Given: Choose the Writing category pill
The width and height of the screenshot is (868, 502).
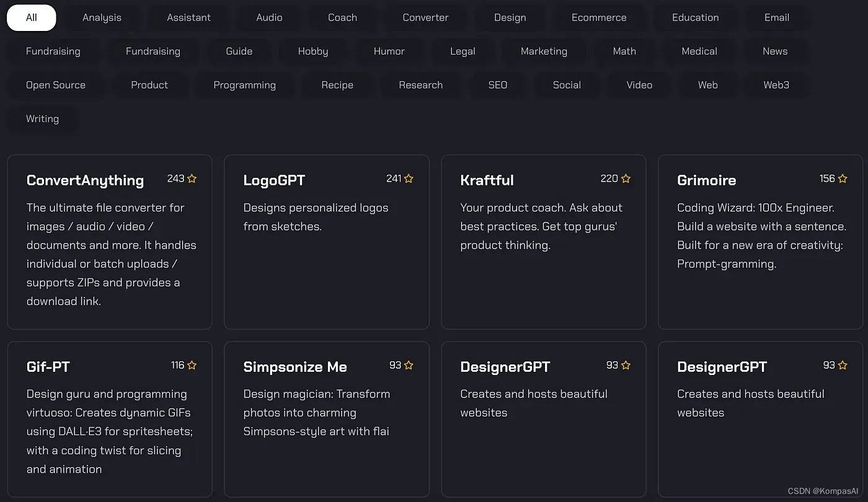Looking at the screenshot, I should click(43, 119).
